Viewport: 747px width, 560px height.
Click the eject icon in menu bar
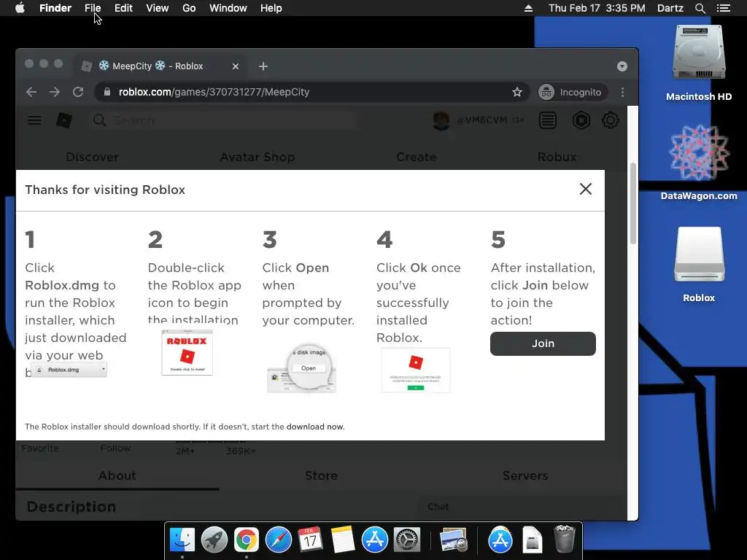[528, 8]
